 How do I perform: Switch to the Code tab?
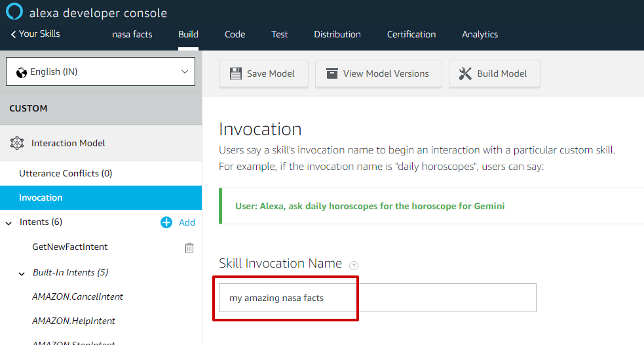[x=235, y=34]
